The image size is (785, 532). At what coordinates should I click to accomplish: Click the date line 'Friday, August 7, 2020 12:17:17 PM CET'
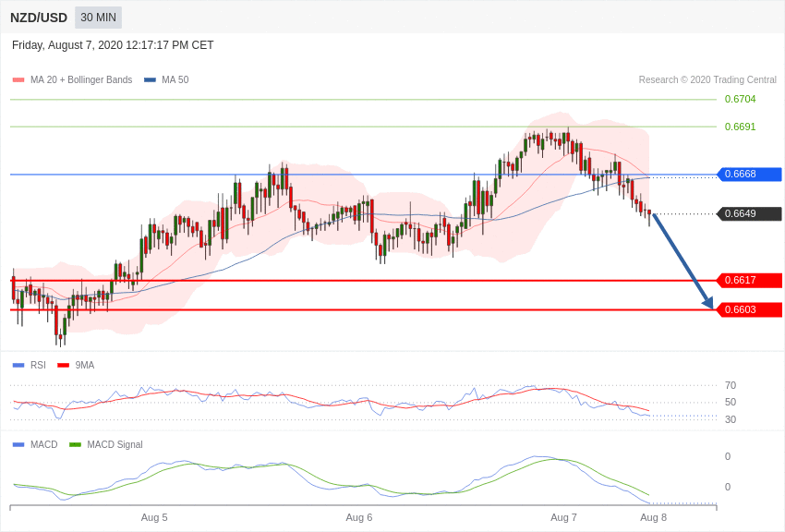click(x=113, y=45)
